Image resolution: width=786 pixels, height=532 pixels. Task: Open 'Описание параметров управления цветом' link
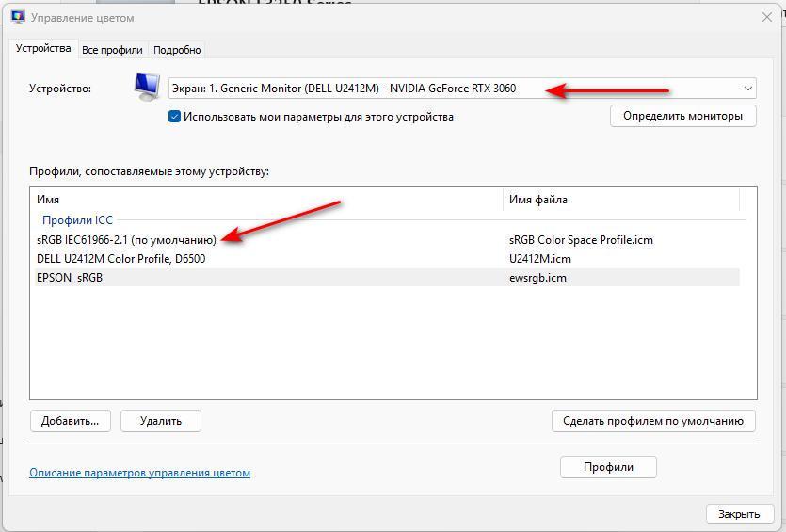tap(140, 473)
